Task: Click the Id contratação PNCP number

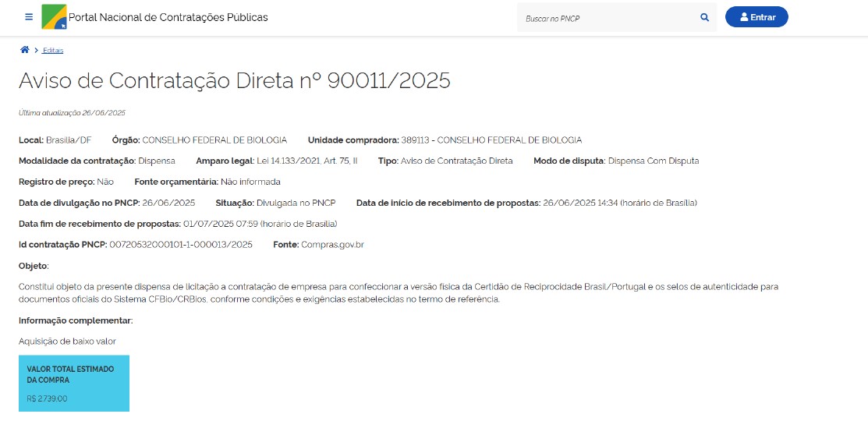Action: [x=181, y=244]
